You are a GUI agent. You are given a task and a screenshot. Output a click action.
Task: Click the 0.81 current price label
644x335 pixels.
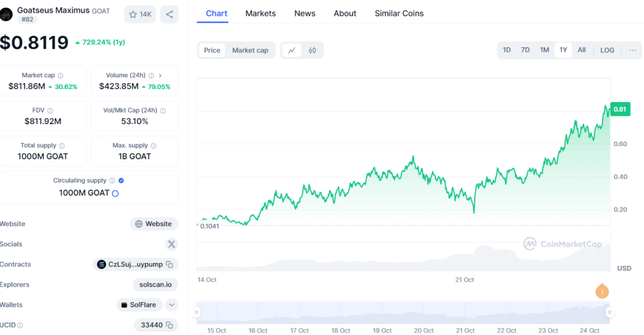point(620,110)
